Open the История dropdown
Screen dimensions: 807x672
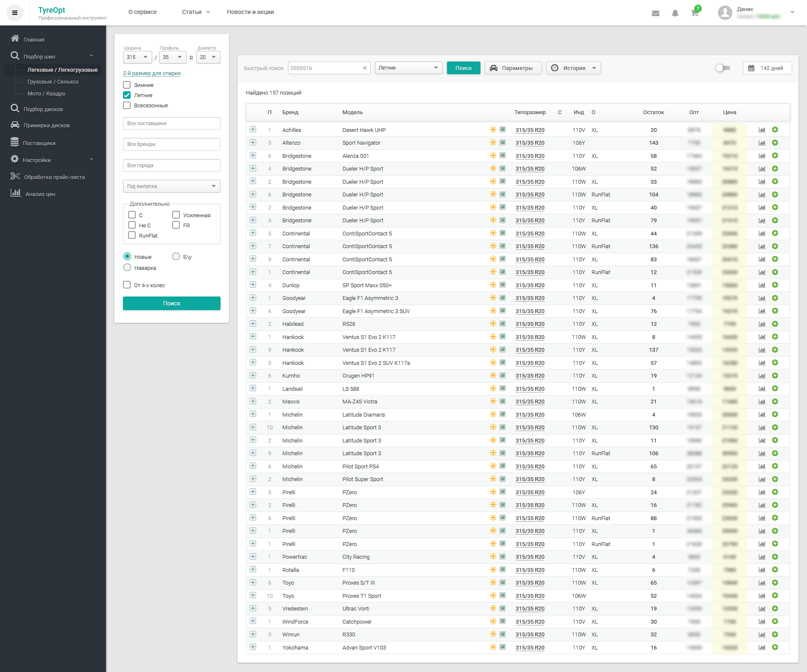[573, 68]
